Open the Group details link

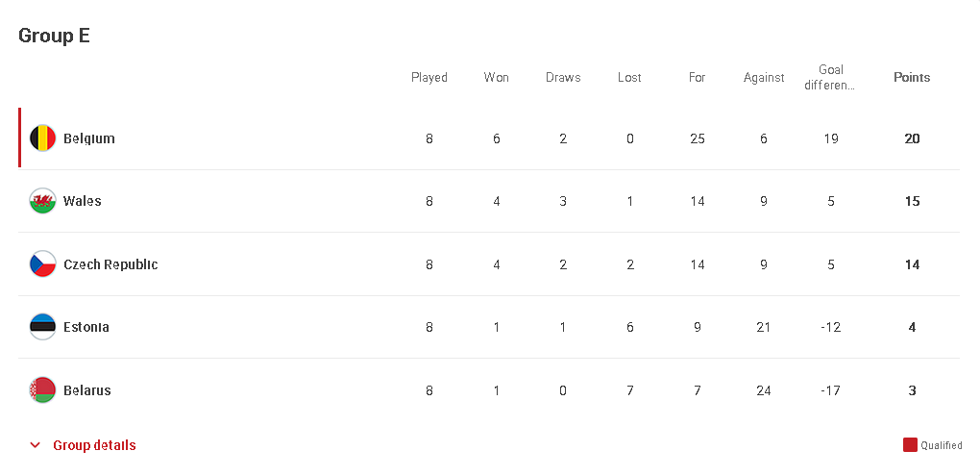pyautogui.click(x=94, y=445)
